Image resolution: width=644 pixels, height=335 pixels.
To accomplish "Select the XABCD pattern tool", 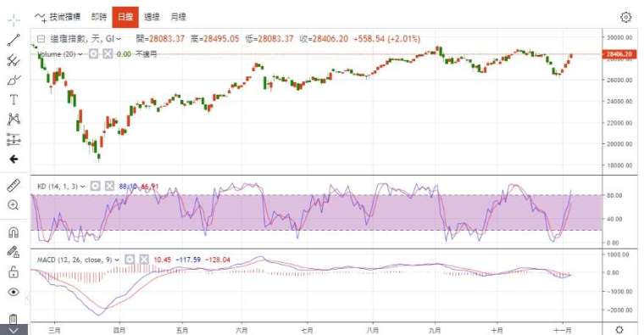I will [14, 120].
